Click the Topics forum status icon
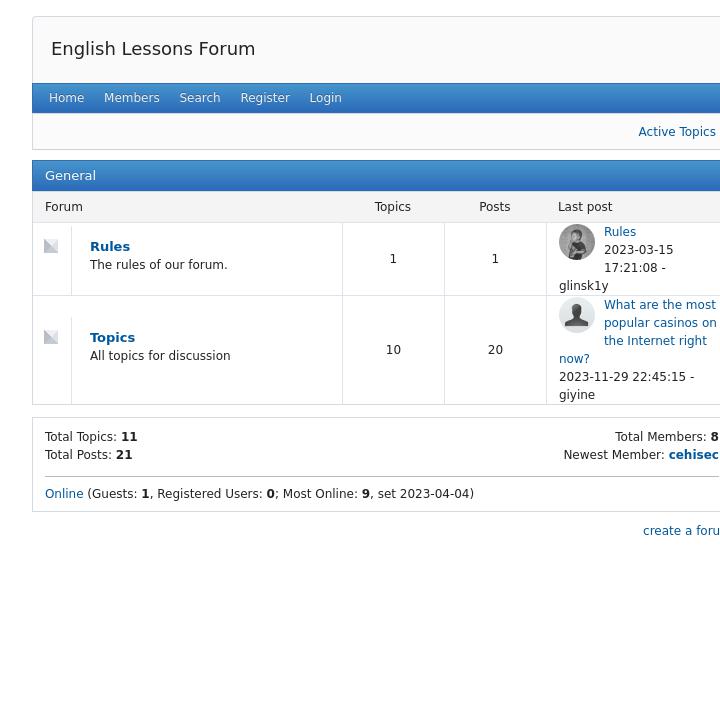Image resolution: width=720 pixels, height=720 pixels. (51, 337)
